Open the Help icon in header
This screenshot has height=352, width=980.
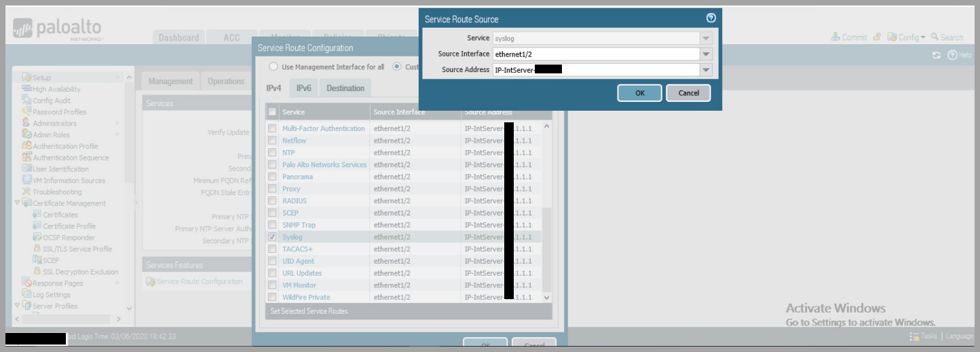pos(952,55)
